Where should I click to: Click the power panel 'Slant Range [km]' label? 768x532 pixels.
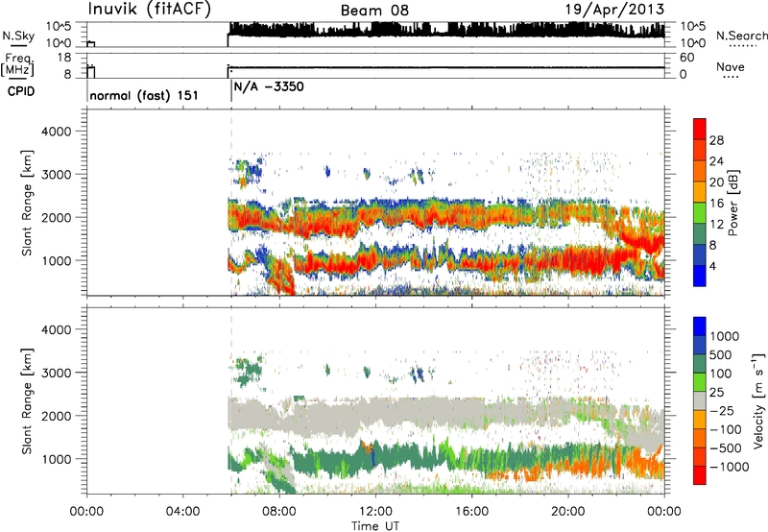coord(27,203)
